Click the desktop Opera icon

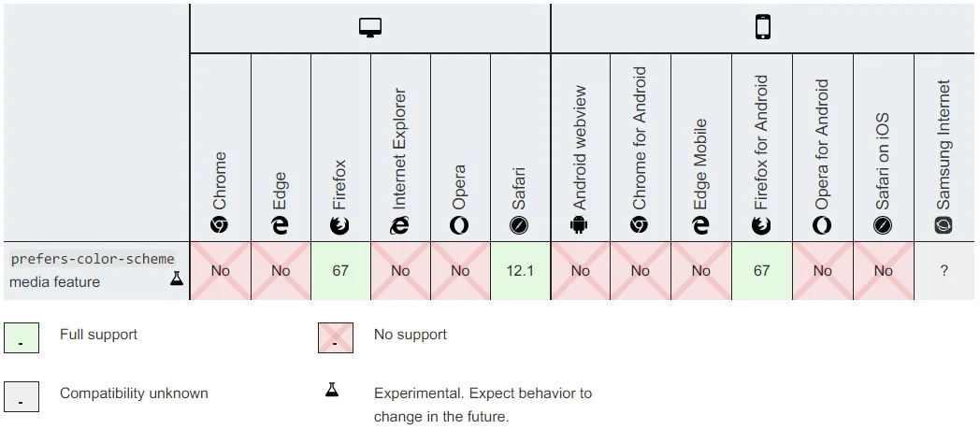(460, 225)
